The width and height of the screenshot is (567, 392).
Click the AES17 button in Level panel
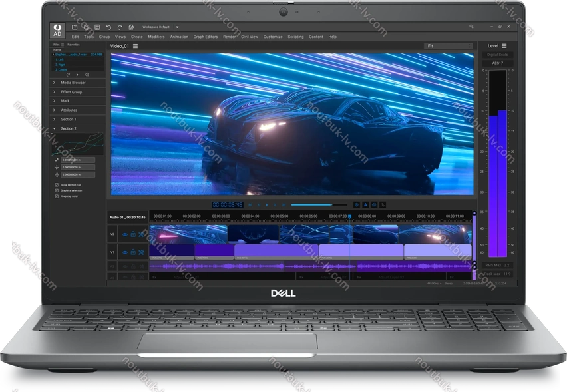point(497,63)
